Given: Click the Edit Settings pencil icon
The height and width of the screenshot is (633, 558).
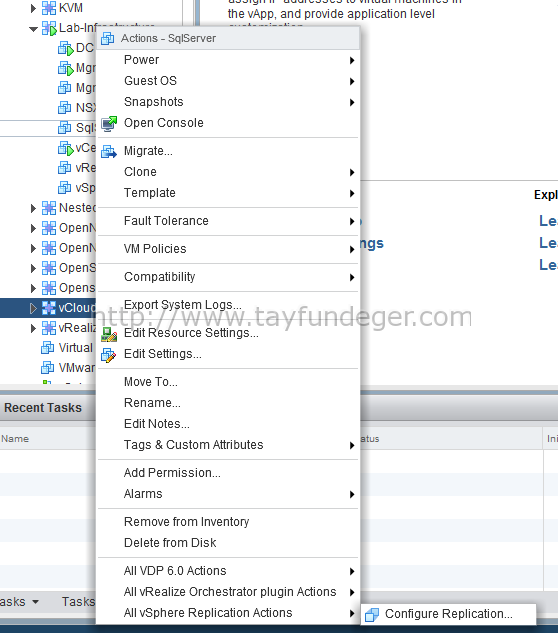Looking at the screenshot, I should (x=108, y=355).
